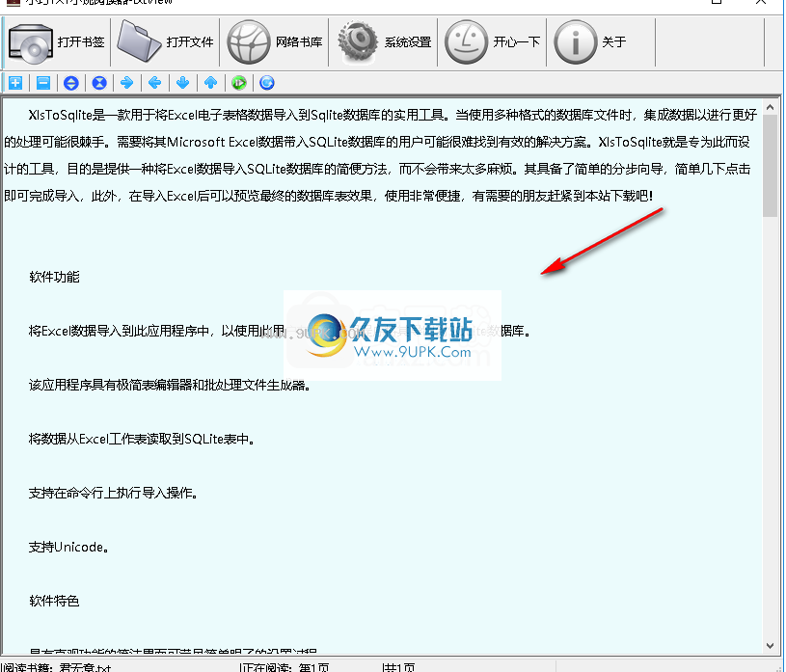
Task: Click the scrollbar down arrow
Action: pyautogui.click(x=771, y=646)
